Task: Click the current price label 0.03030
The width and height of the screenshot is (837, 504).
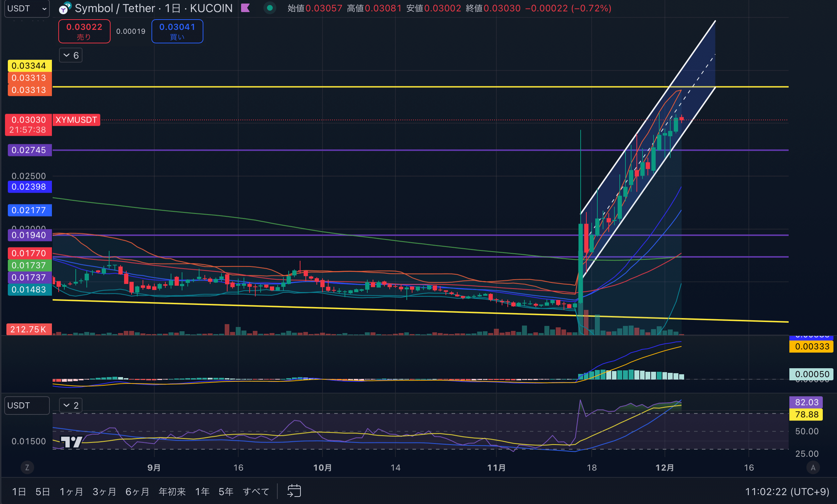Action: 28,125
